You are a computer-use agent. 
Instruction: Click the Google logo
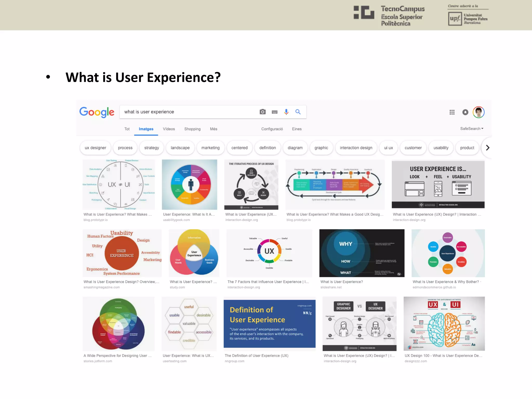(x=97, y=112)
